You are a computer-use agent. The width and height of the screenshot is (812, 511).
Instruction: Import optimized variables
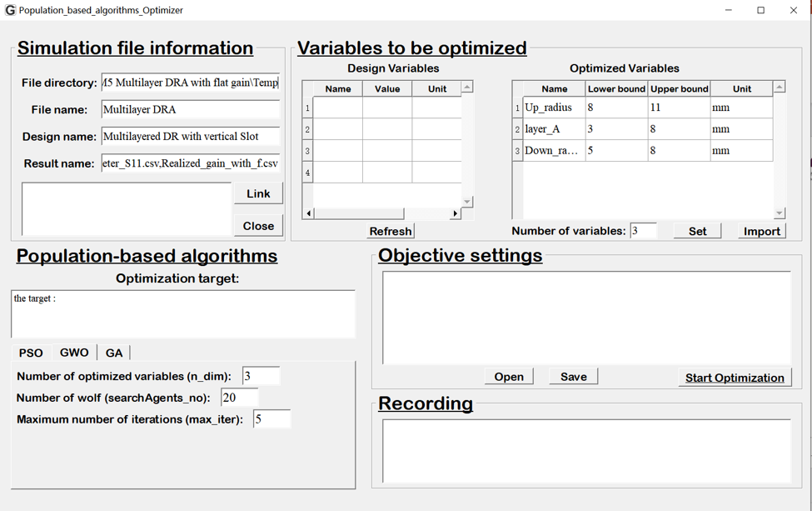[761, 231]
